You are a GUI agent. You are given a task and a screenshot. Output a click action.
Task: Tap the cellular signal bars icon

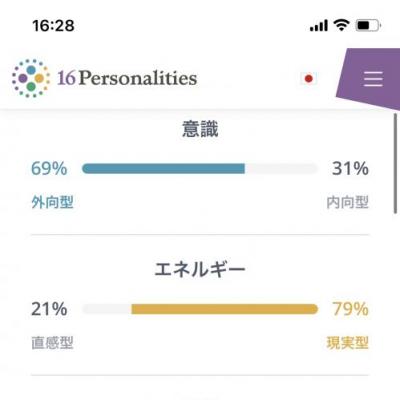(319, 26)
